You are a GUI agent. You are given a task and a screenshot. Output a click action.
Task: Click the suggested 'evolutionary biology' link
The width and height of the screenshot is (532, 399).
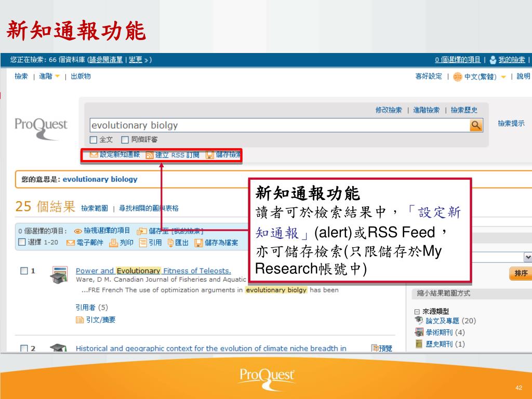[x=100, y=179]
